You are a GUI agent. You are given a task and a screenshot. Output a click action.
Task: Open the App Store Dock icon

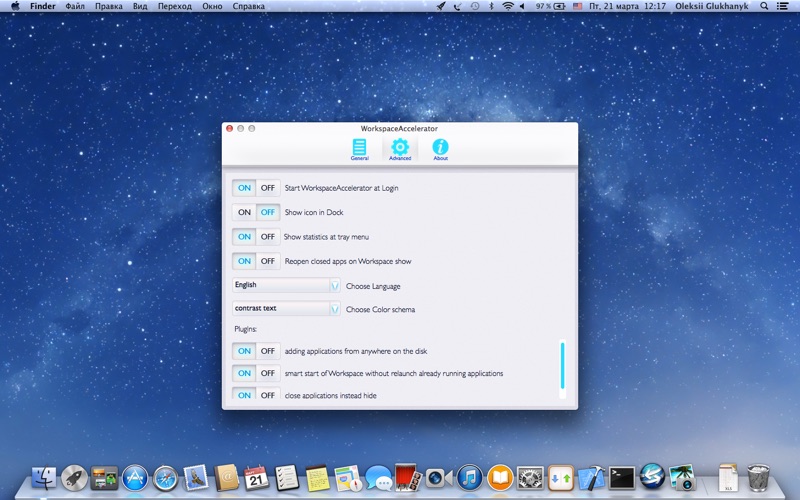(135, 478)
